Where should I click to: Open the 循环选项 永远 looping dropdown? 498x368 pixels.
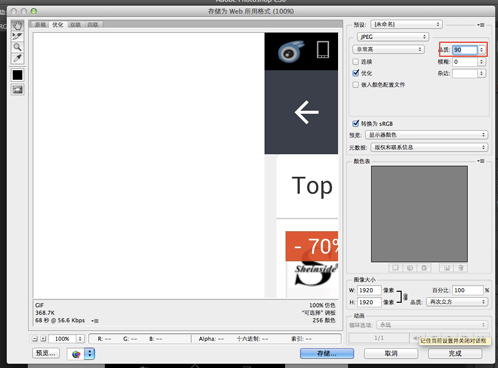tap(432, 325)
